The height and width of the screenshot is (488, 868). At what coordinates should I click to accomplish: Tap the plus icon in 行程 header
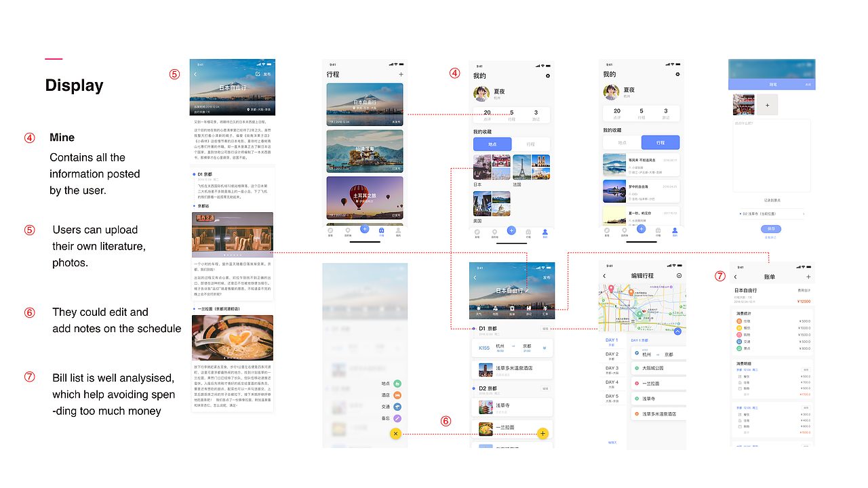click(x=401, y=75)
